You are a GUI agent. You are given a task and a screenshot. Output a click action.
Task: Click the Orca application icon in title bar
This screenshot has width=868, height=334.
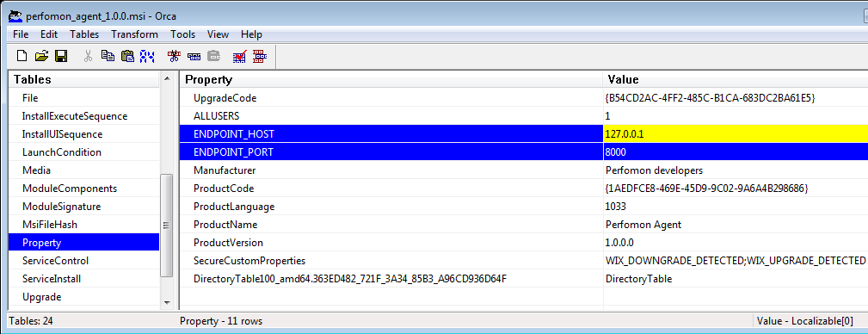15,16
